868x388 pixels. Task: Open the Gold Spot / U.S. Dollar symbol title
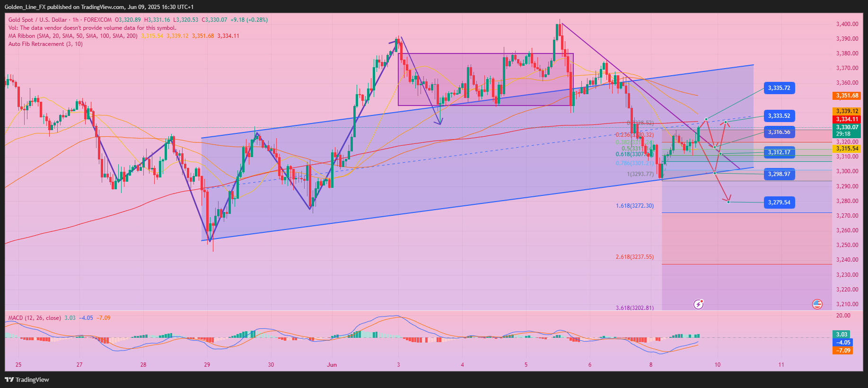point(38,20)
